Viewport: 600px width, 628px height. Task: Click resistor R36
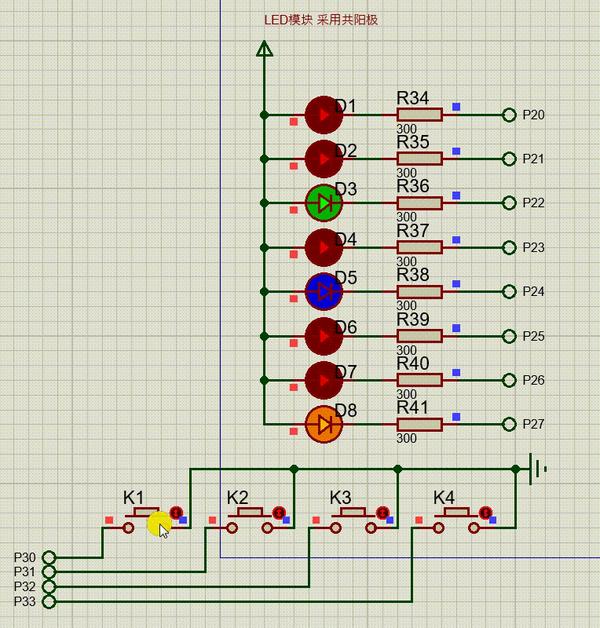point(419,203)
